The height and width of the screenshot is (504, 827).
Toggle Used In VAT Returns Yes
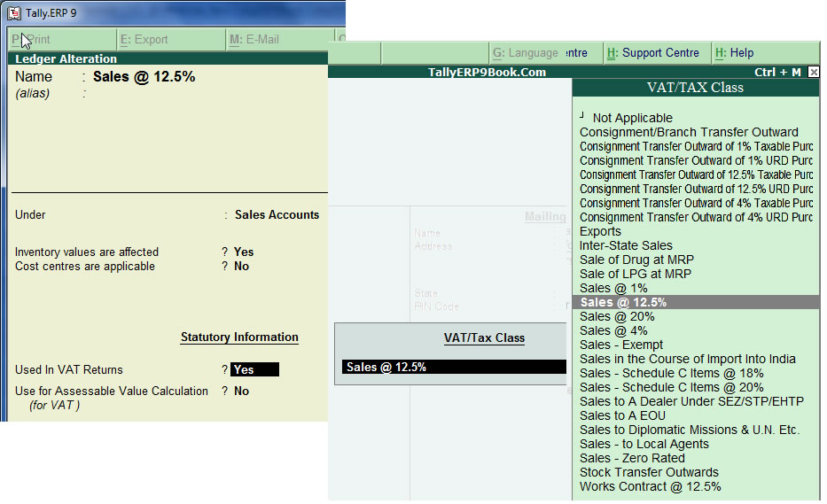tap(254, 369)
